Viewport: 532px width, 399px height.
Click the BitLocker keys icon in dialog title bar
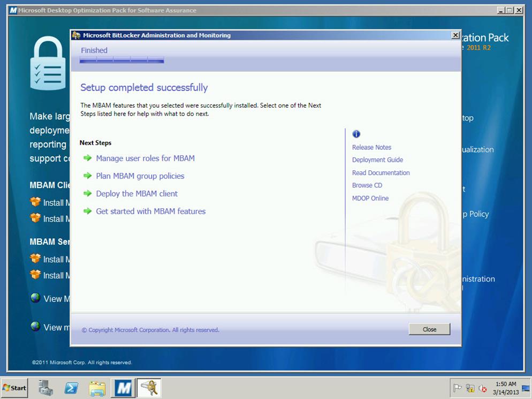click(77, 35)
